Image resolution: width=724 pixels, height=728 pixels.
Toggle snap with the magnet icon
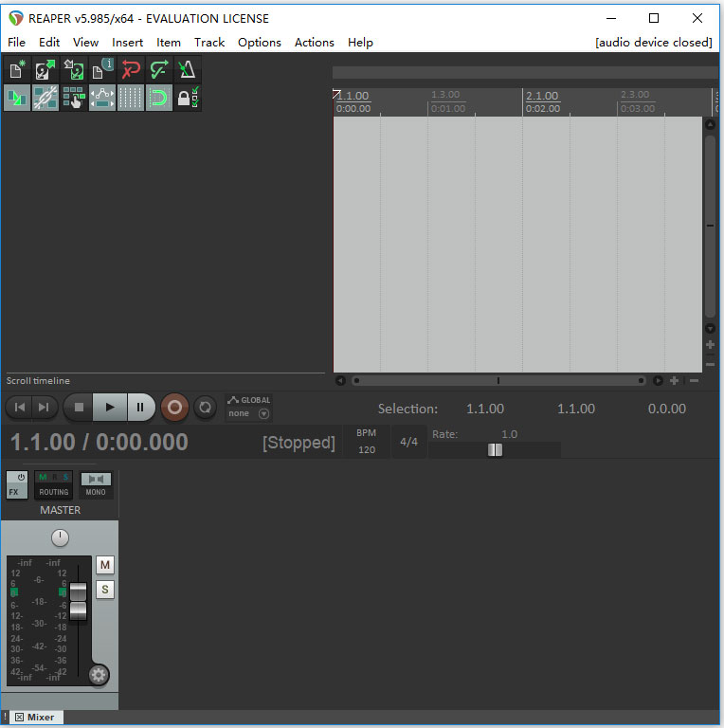159,98
